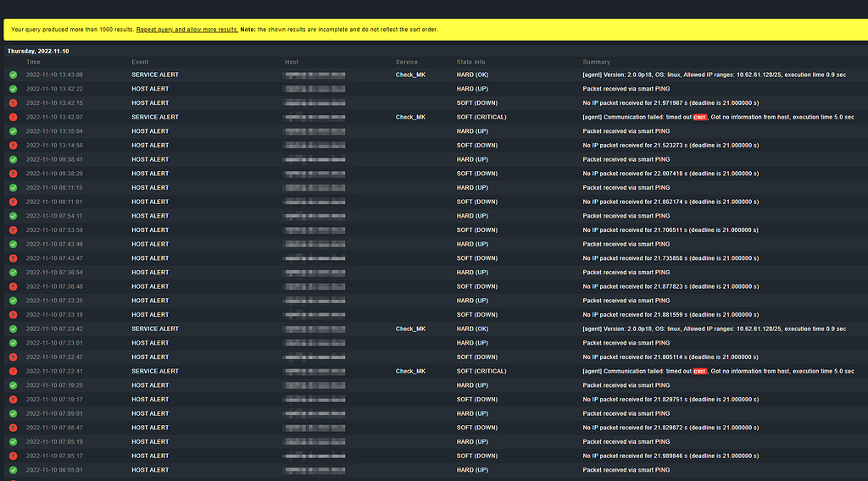Open the host link in 08:11:15 row

click(314, 187)
